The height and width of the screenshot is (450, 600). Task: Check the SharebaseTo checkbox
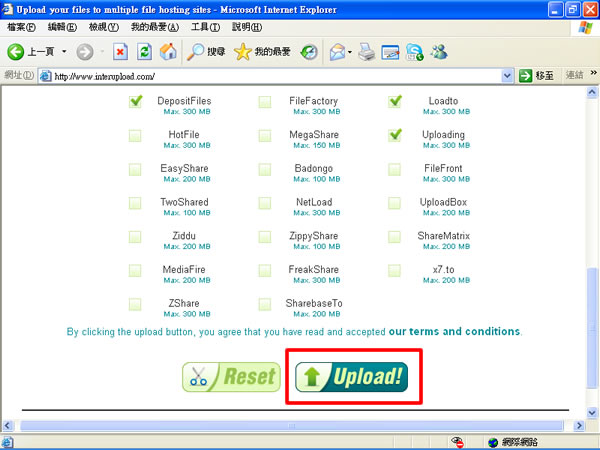point(265,304)
